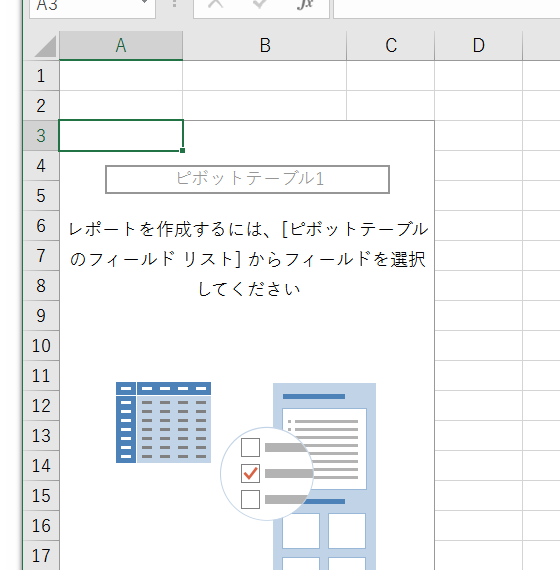The width and height of the screenshot is (560, 570).
Task: Select row 17 header
Action: (41, 555)
